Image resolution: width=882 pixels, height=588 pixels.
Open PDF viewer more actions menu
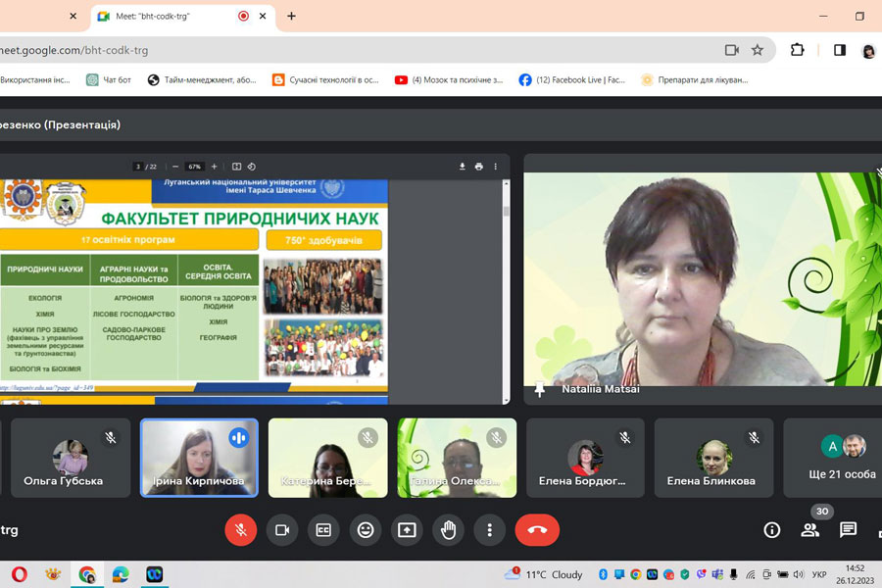pyautogui.click(x=496, y=167)
